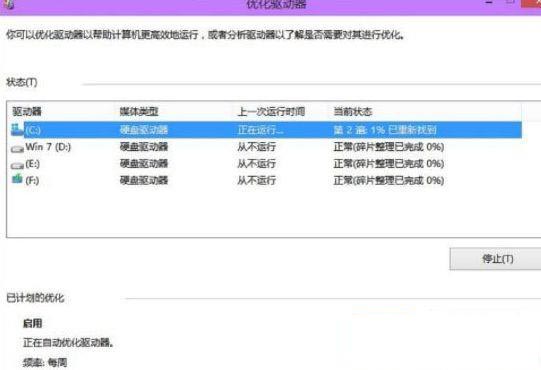Click the 停止(T) stop button
This screenshot has height=370, width=541.
pyautogui.click(x=497, y=259)
